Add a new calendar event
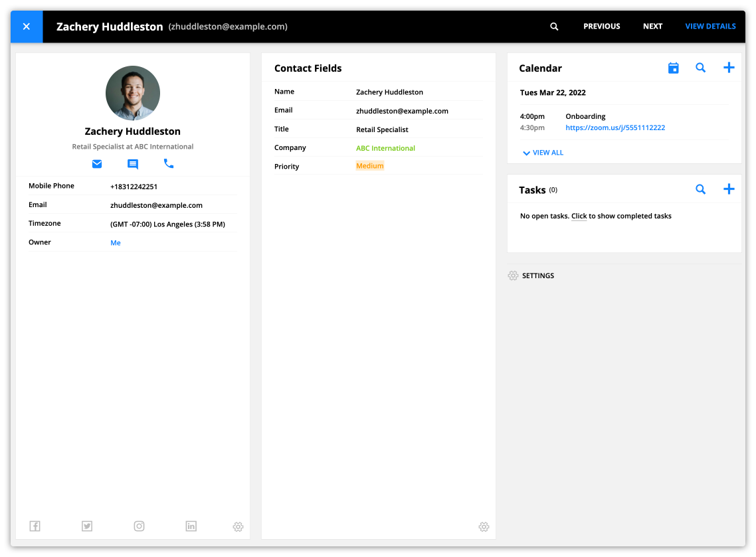This screenshot has width=756, height=557. pos(729,68)
